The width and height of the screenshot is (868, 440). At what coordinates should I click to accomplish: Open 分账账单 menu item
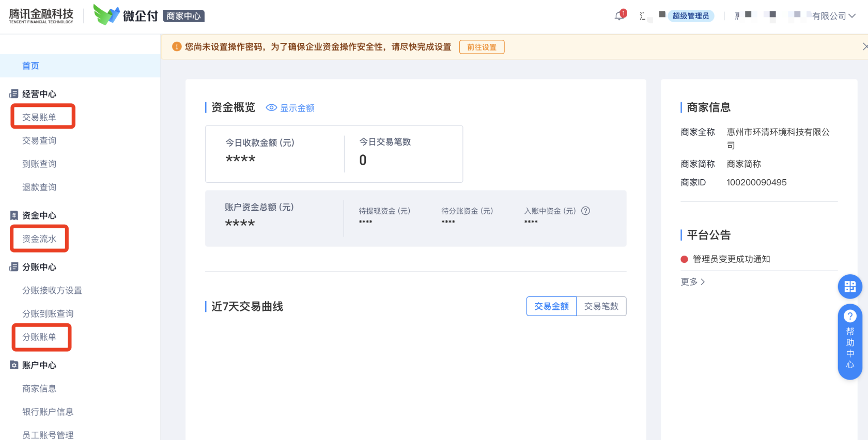(x=39, y=337)
